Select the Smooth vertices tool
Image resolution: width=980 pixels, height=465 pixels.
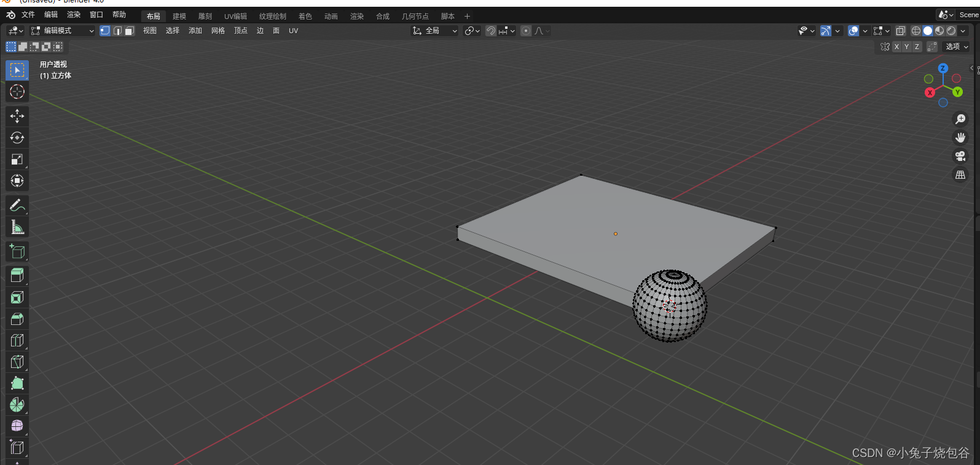[17, 426]
